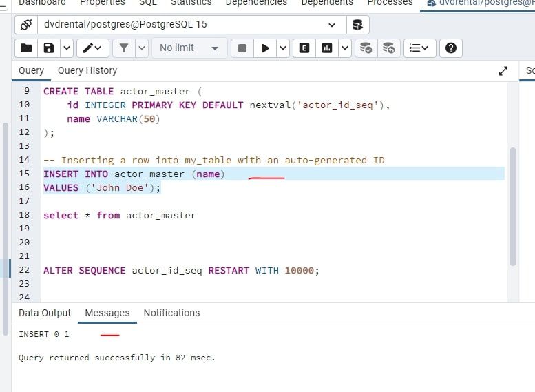
Task: Click the Open File folder icon
Action: pyautogui.click(x=26, y=48)
